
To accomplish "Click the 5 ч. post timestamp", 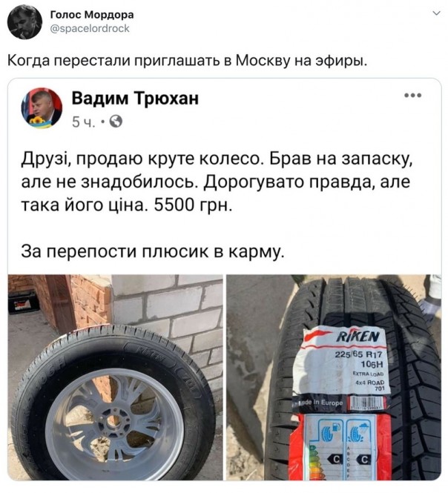I will [x=83, y=122].
